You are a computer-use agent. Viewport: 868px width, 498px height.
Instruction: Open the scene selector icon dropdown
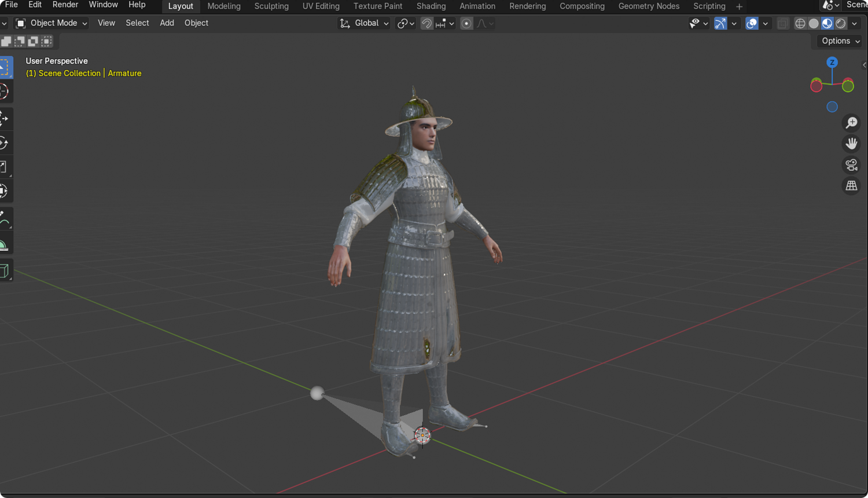click(830, 5)
